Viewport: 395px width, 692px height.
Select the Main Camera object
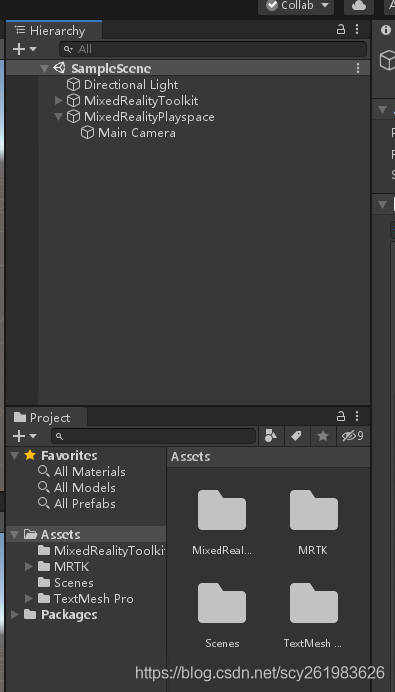(137, 133)
